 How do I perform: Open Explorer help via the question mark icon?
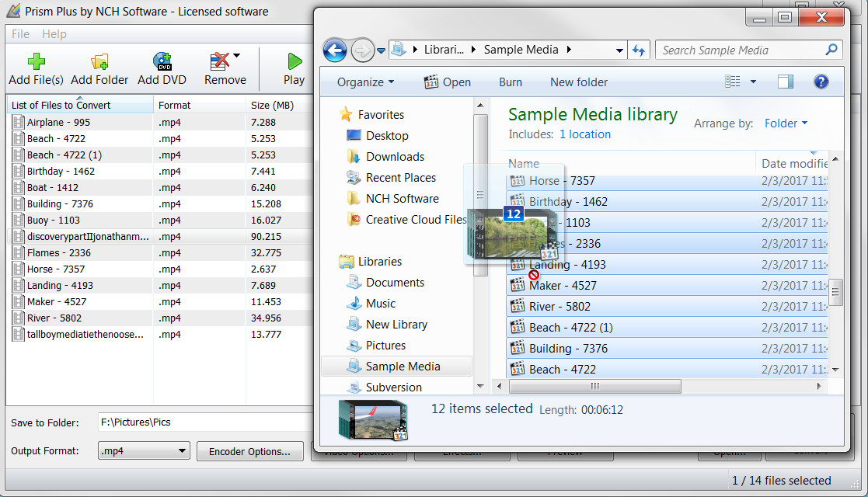coord(821,82)
